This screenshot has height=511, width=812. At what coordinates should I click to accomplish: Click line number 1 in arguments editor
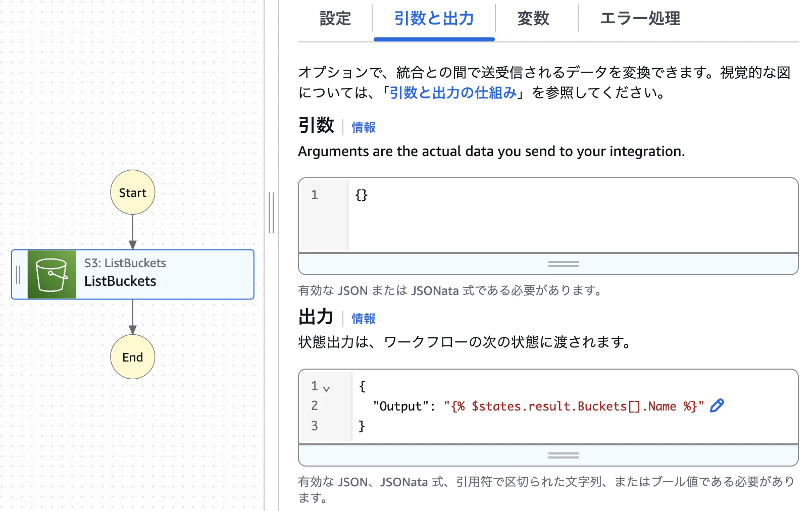pyautogui.click(x=315, y=194)
